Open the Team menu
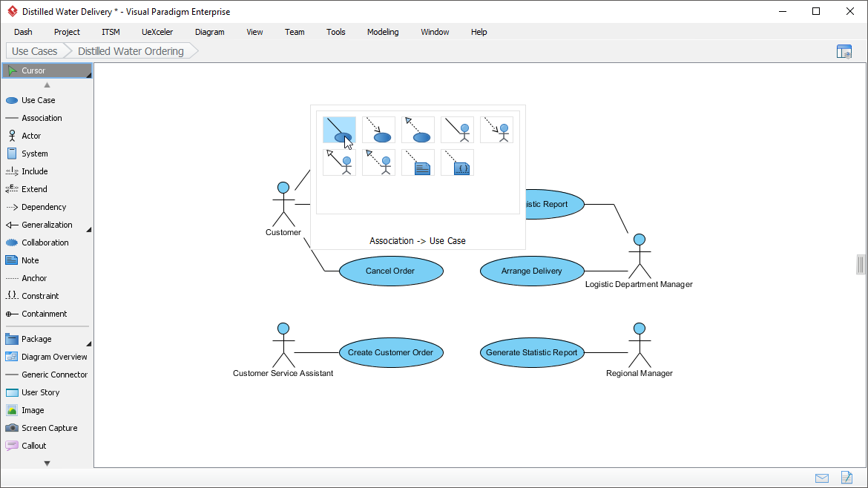This screenshot has width=868, height=488. tap(295, 32)
